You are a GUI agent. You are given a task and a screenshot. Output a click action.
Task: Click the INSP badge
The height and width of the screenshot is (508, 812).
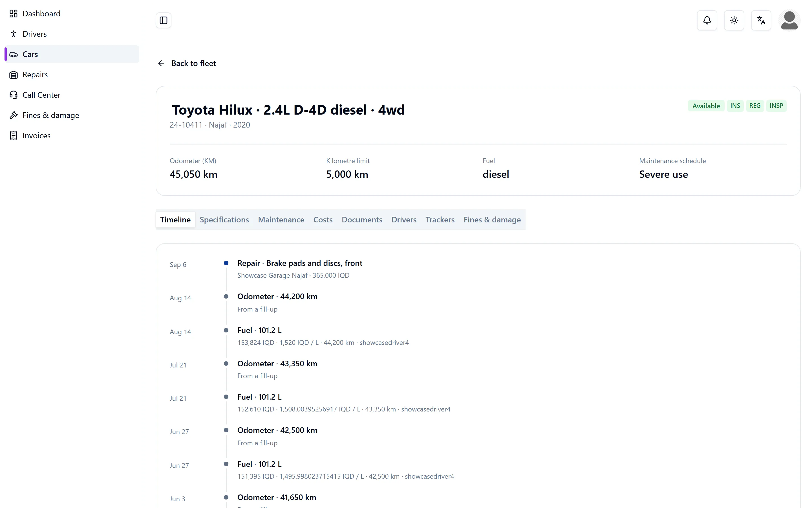[776, 106]
